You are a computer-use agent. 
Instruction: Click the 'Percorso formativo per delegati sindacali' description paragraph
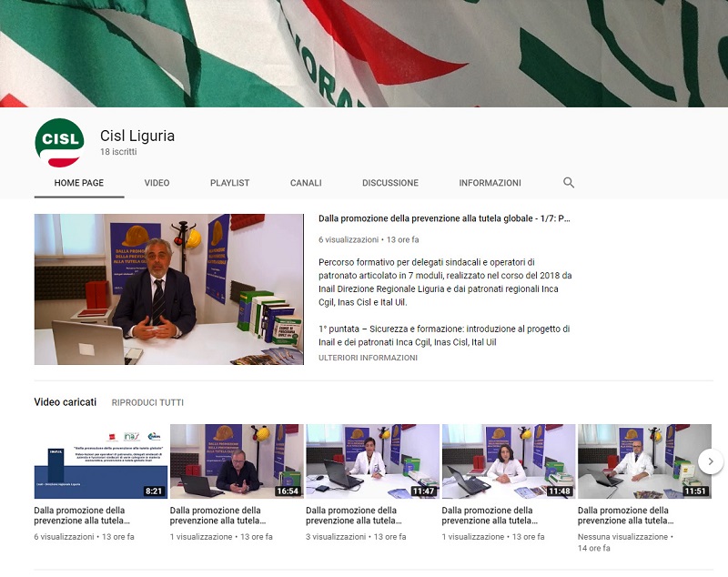click(x=445, y=282)
